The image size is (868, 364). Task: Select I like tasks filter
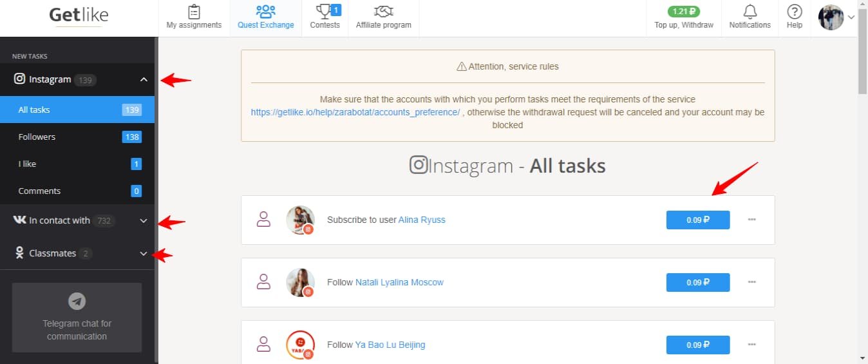coord(77,164)
